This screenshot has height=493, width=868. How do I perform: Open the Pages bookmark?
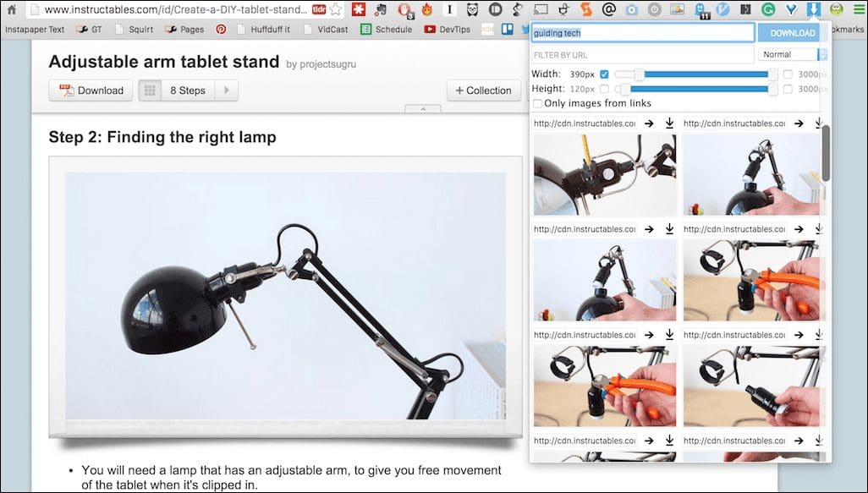(184, 30)
